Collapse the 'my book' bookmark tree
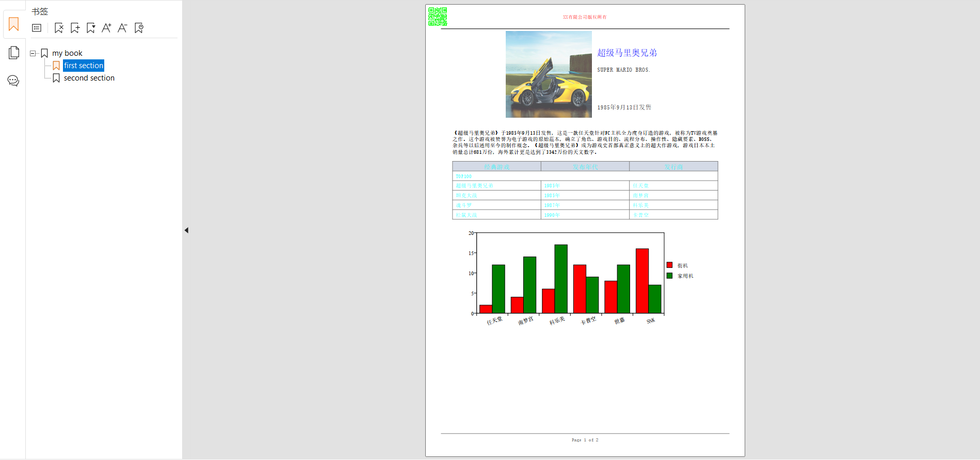Screen dimensions: 980x460 tap(33, 53)
